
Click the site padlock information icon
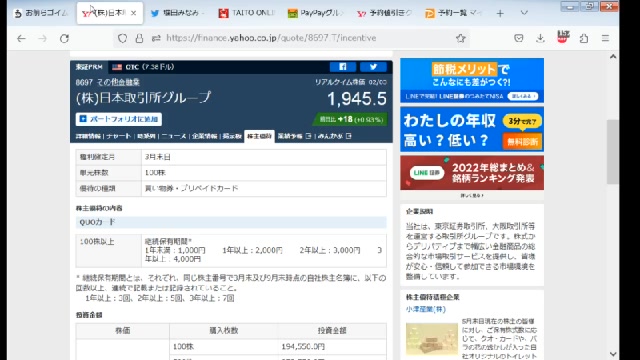[x=139, y=38]
